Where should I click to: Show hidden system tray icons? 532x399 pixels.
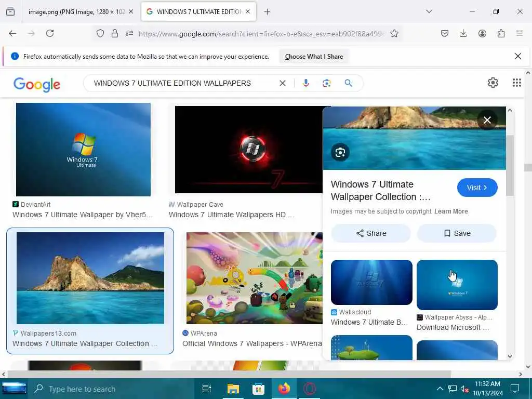440,389
